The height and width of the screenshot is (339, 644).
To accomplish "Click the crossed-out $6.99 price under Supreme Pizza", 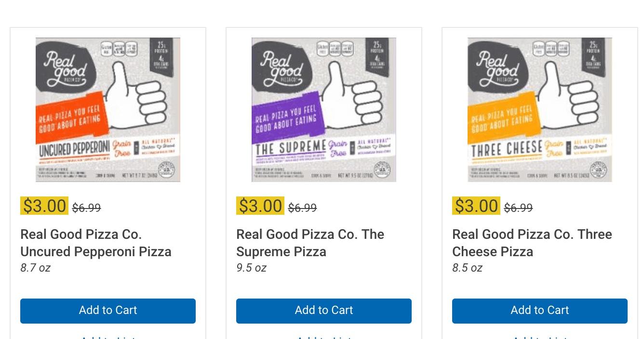I will click(303, 208).
